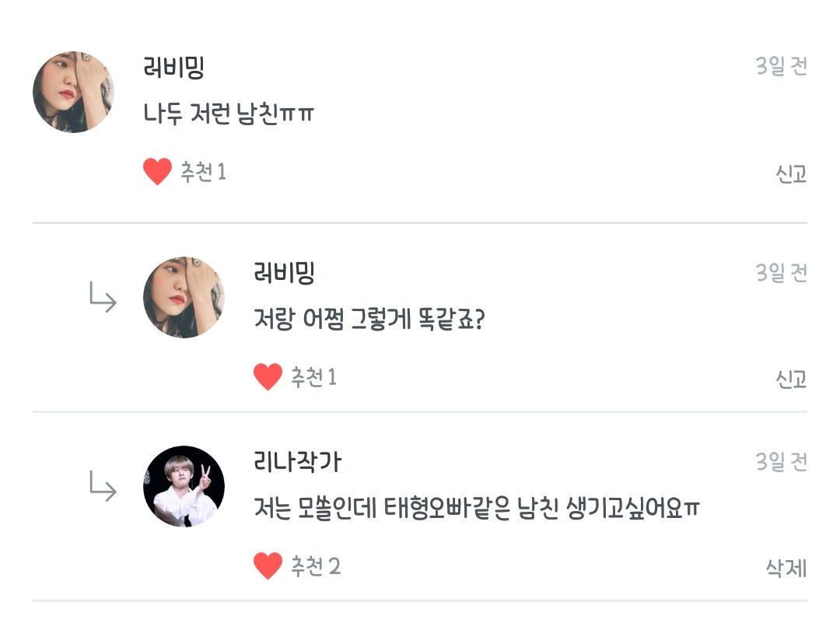
Task: Open 러비밍's avatar on the indented reply
Action: pyautogui.click(x=184, y=297)
